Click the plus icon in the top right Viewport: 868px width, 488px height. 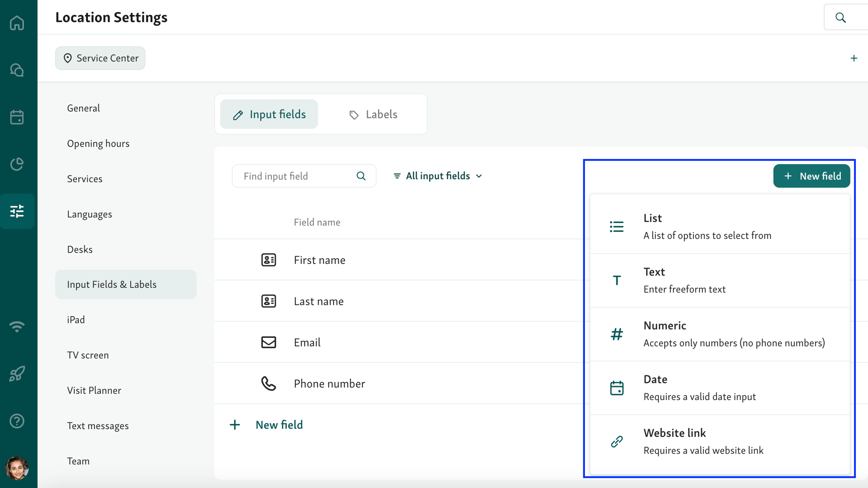pyautogui.click(x=854, y=58)
